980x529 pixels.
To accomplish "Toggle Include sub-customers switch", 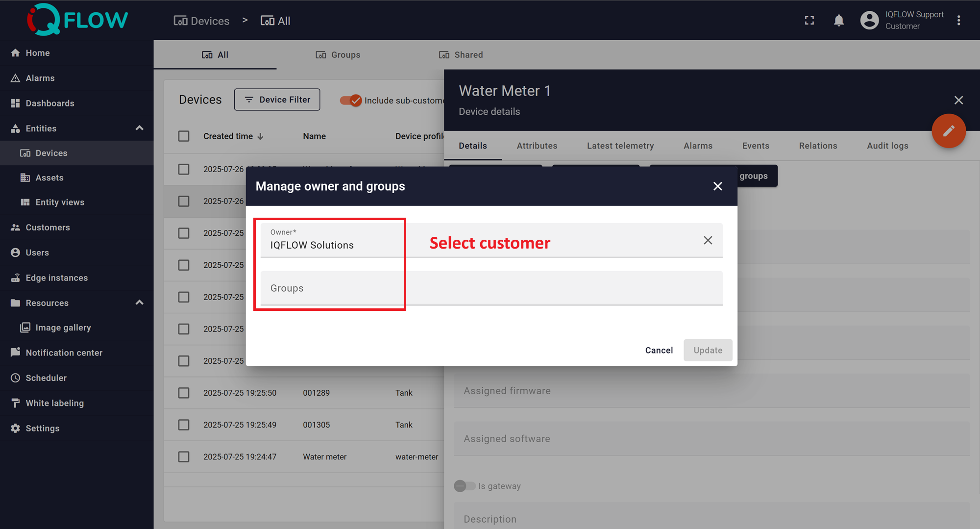I will (x=351, y=101).
